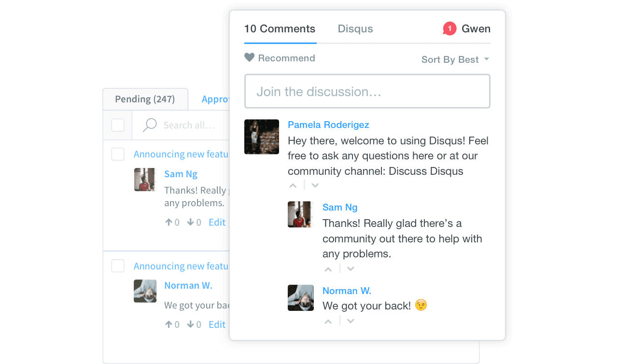
Task: Open Sam Ng's name in moderation panel
Action: coord(181,174)
